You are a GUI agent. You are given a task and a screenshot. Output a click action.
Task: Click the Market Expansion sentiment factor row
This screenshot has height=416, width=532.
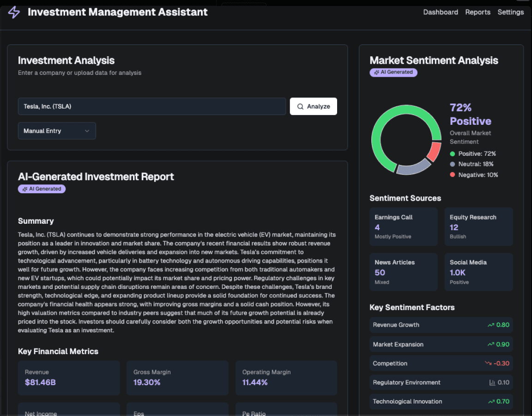441,344
